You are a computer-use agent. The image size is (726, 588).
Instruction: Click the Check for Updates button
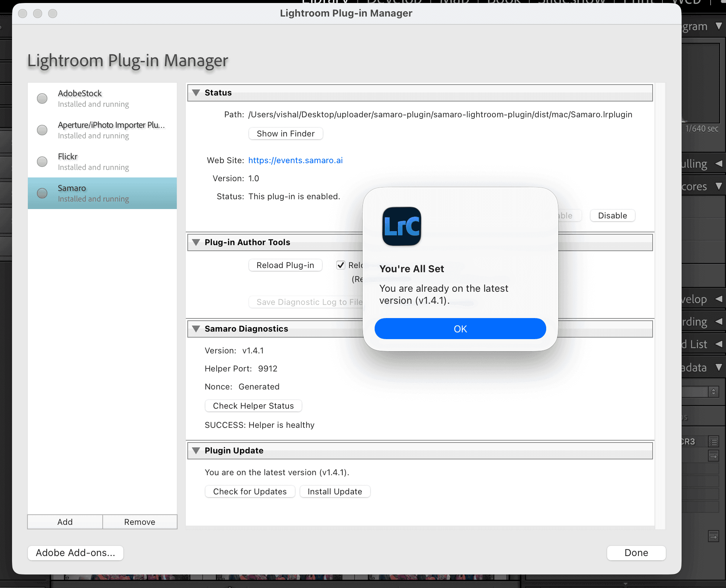tap(250, 492)
